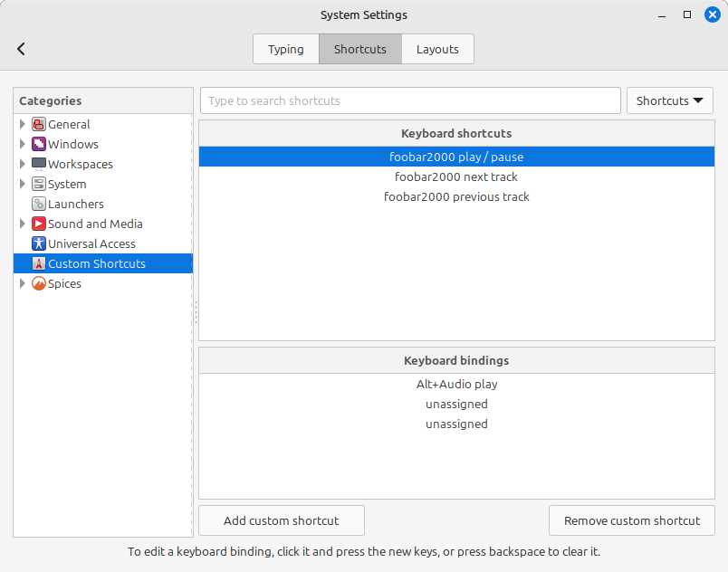
Task: Expand the Workspaces category arrow
Action: coord(22,164)
